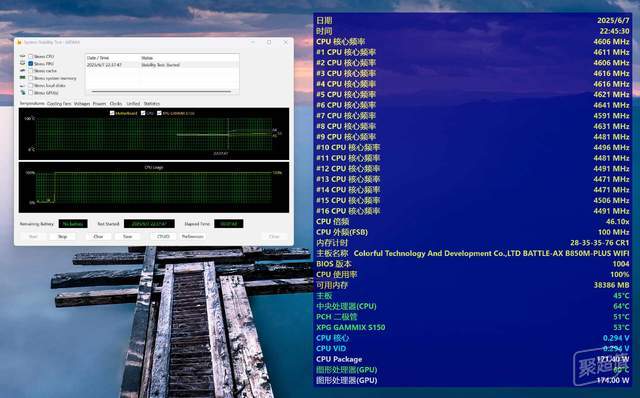Open the Voltages tab
The image size is (640, 398).
coord(82,104)
